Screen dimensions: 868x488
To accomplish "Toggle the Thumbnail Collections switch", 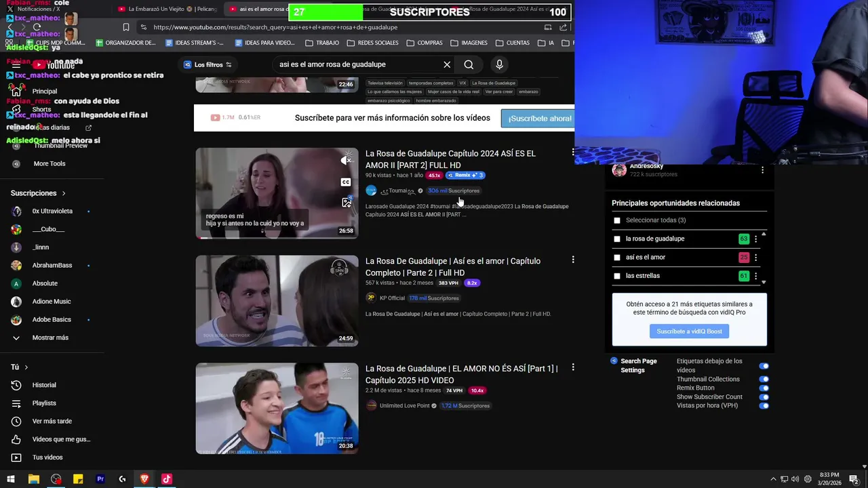I will [764, 380].
